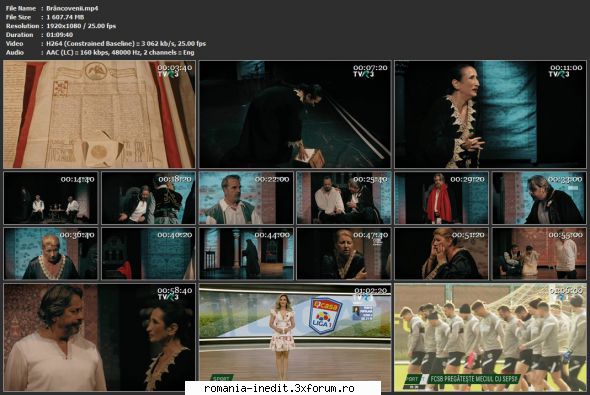This screenshot has height=395, width=590.
Task: Click the Casa Liga 1 shield logo
Action: (325, 315)
